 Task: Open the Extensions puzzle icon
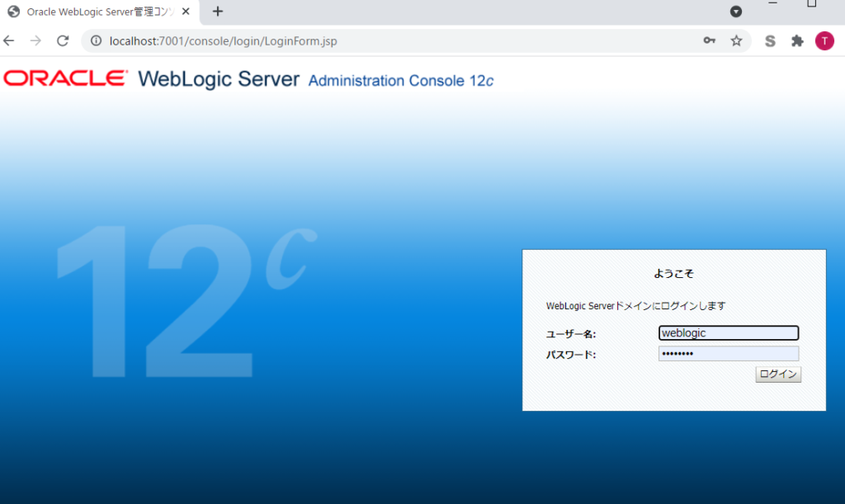click(797, 41)
